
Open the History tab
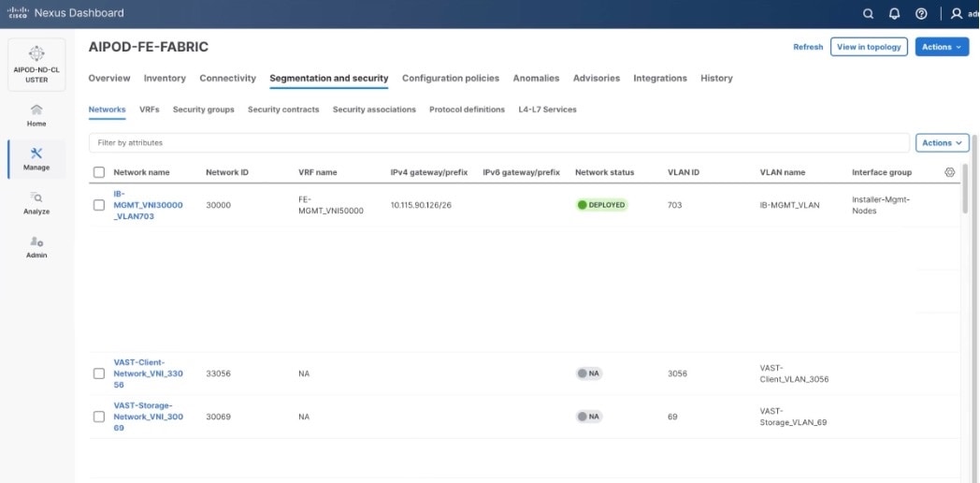pyautogui.click(x=716, y=79)
